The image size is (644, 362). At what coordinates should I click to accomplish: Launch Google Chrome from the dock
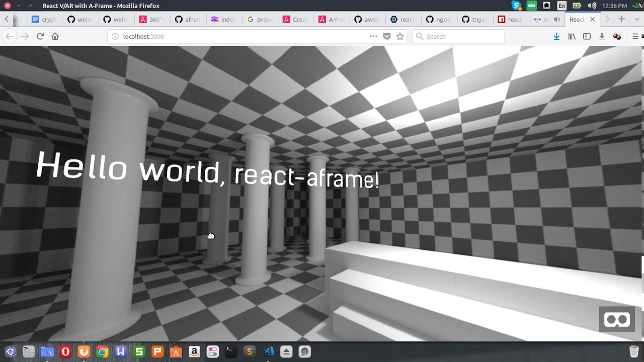click(102, 352)
